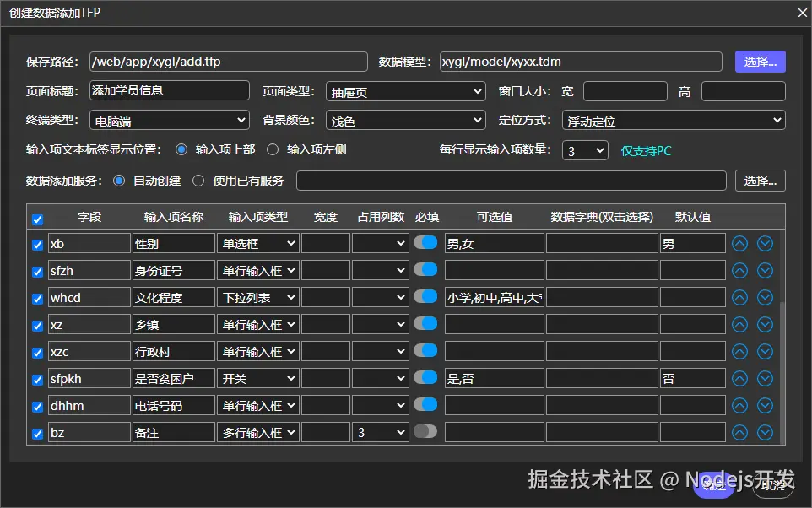Click 宽度 field in 身份证号 row
812x508 pixels.
coord(325,270)
